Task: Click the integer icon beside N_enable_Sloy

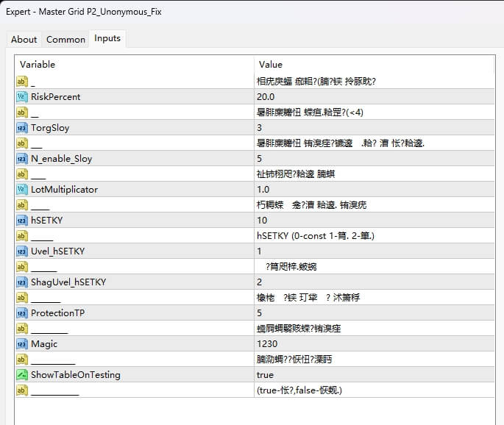Action: pos(22,158)
